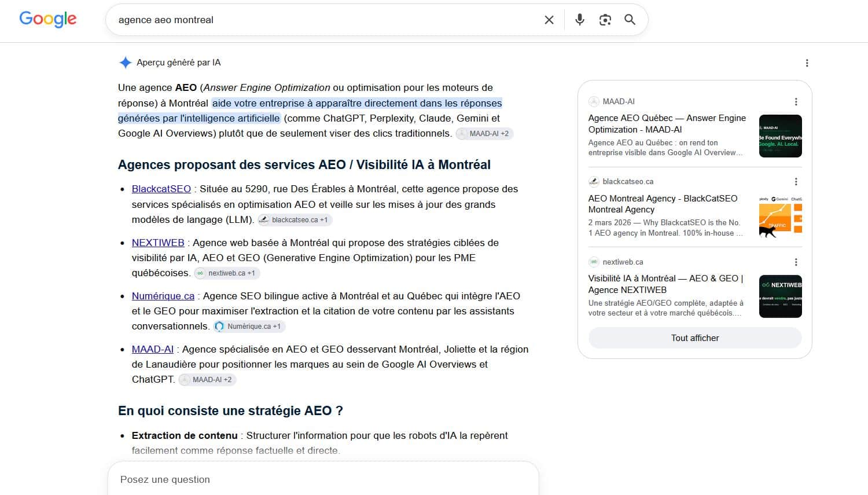Focus the 'Posez une question' input field
The width and height of the screenshot is (868, 495).
click(x=323, y=479)
